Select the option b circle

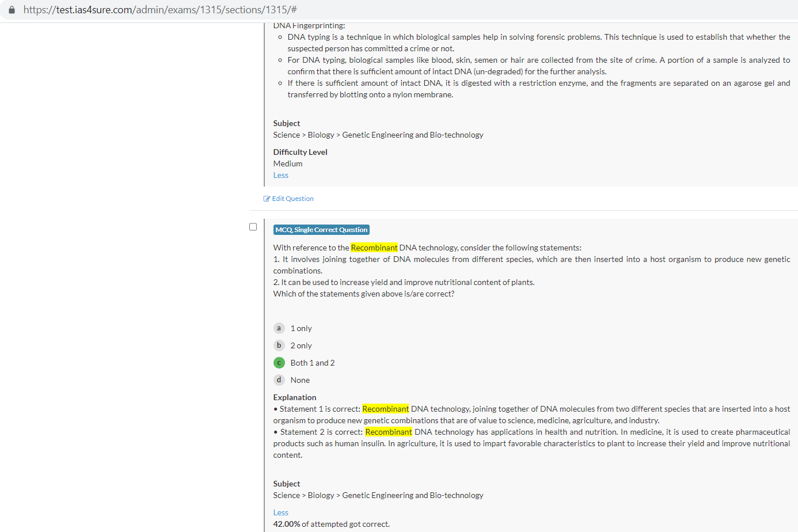[x=279, y=345]
